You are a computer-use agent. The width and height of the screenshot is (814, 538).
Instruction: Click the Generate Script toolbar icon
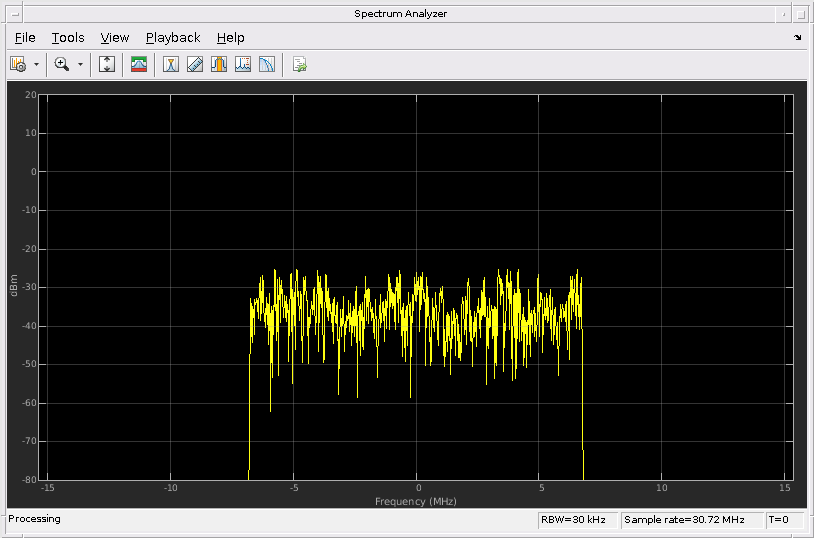300,64
